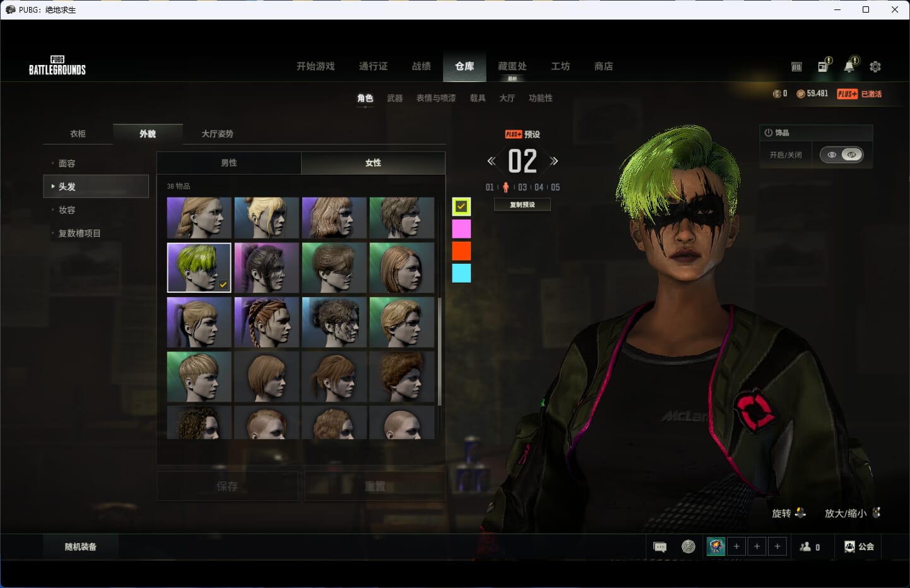This screenshot has width=910, height=588.
Task: Click the first empty plus team slot
Action: pos(736,546)
